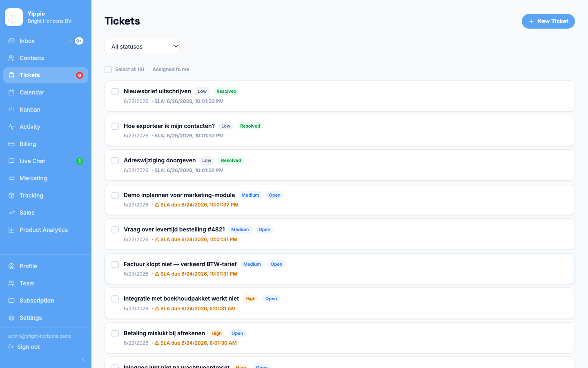Click the Resolved badge on Adreswijziging doorgeven
Viewport: 588px width, 368px height.
[x=231, y=160]
